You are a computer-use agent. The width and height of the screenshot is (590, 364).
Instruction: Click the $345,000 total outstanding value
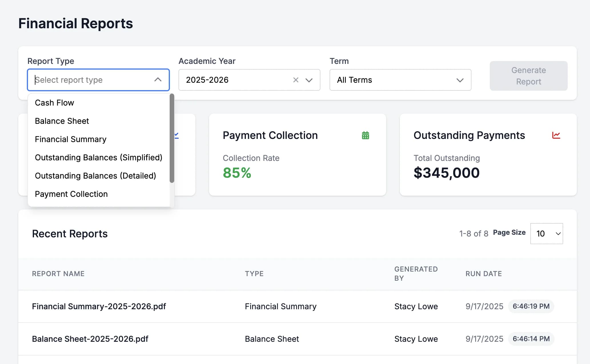click(446, 173)
